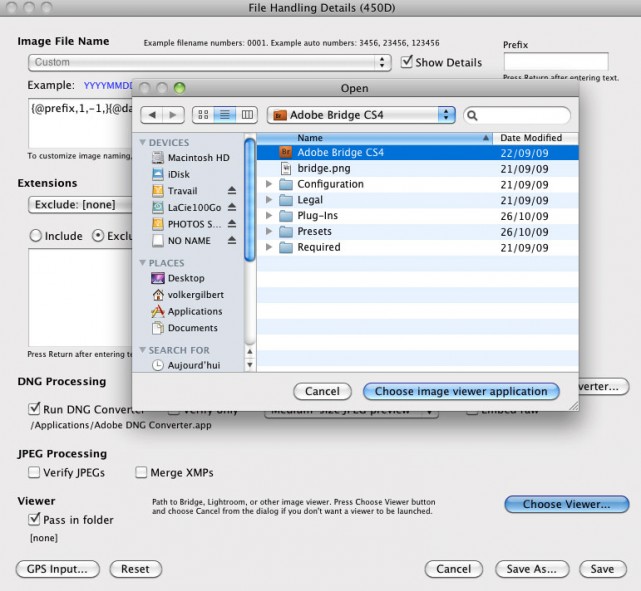
Task: Select Macintosh HD in Devices sidebar
Action: click(191, 158)
